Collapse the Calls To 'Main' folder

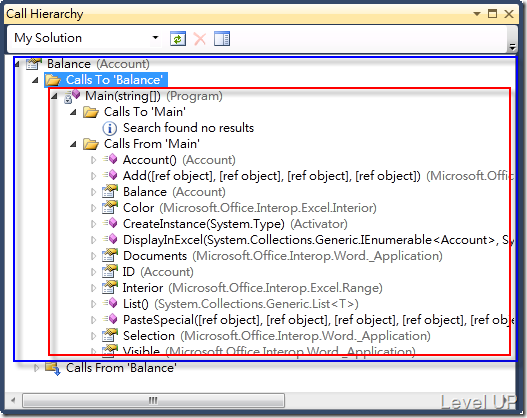73,112
